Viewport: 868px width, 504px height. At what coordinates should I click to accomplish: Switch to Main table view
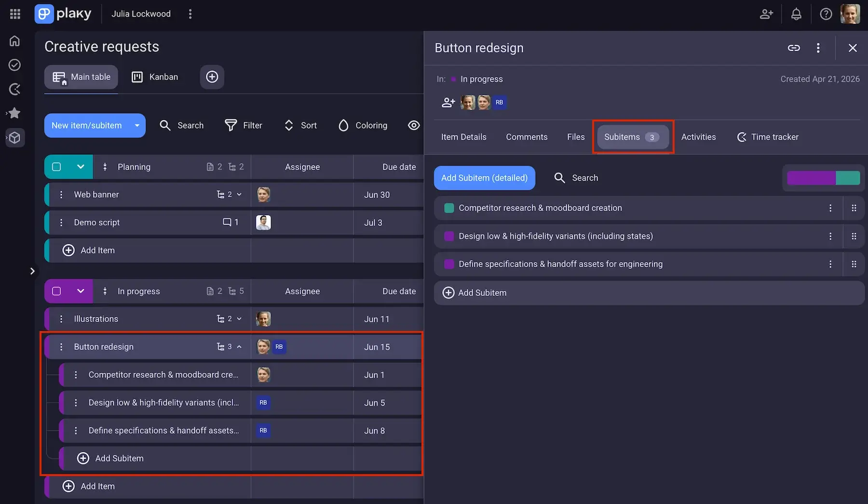pyautogui.click(x=81, y=77)
